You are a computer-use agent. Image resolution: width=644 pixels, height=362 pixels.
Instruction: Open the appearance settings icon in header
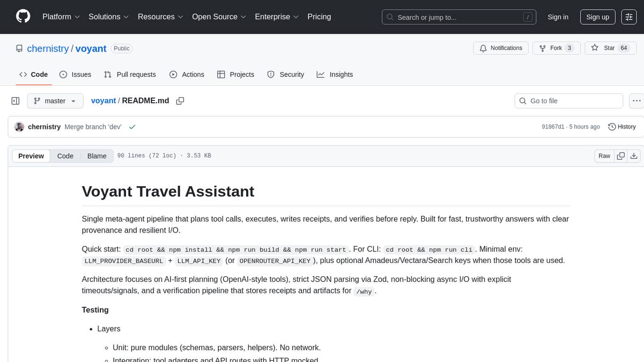point(629,17)
